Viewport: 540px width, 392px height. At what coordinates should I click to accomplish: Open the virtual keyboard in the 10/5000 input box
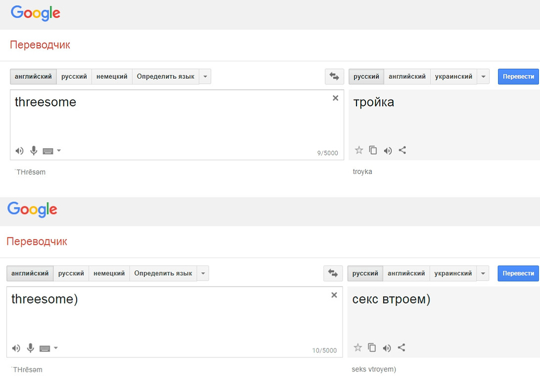[45, 349]
